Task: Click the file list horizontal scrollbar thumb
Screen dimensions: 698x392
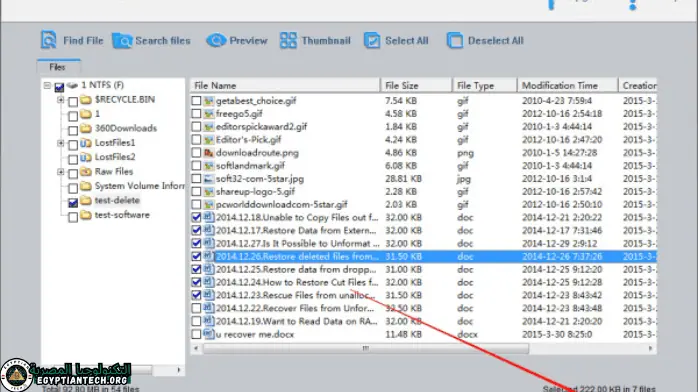Action: [366, 348]
